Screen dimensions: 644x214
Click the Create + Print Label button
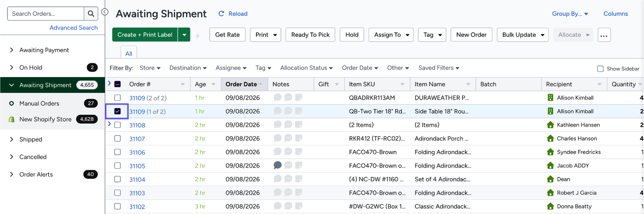145,35
